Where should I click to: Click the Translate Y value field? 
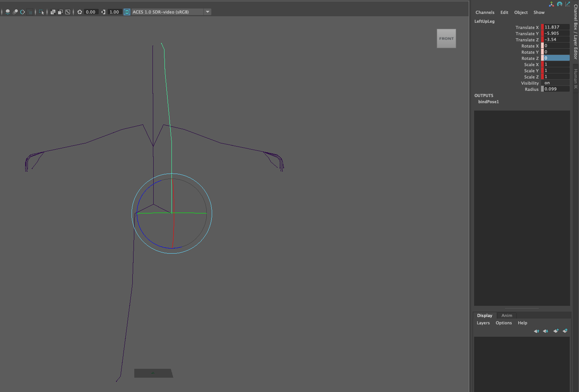click(x=556, y=34)
